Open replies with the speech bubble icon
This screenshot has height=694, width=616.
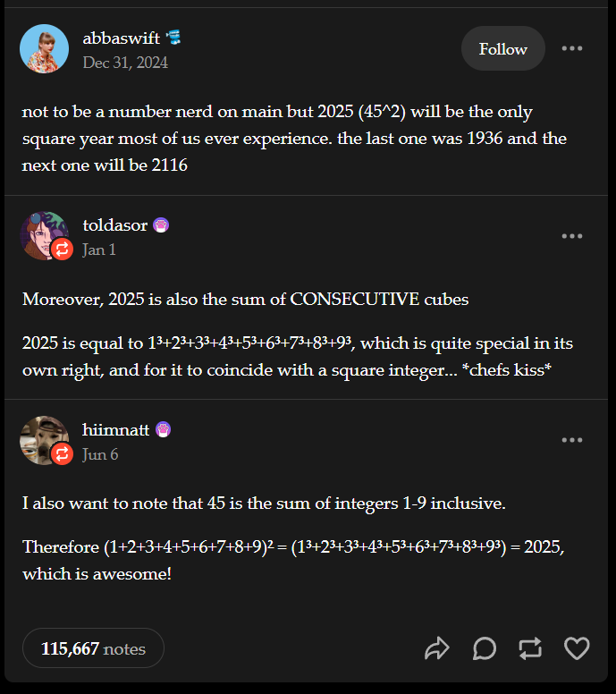click(x=485, y=648)
